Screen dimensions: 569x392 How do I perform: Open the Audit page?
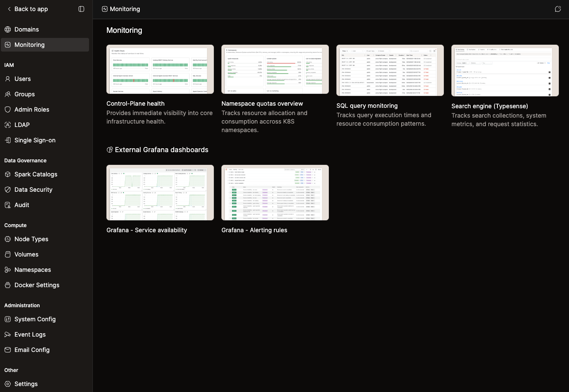coord(45,205)
